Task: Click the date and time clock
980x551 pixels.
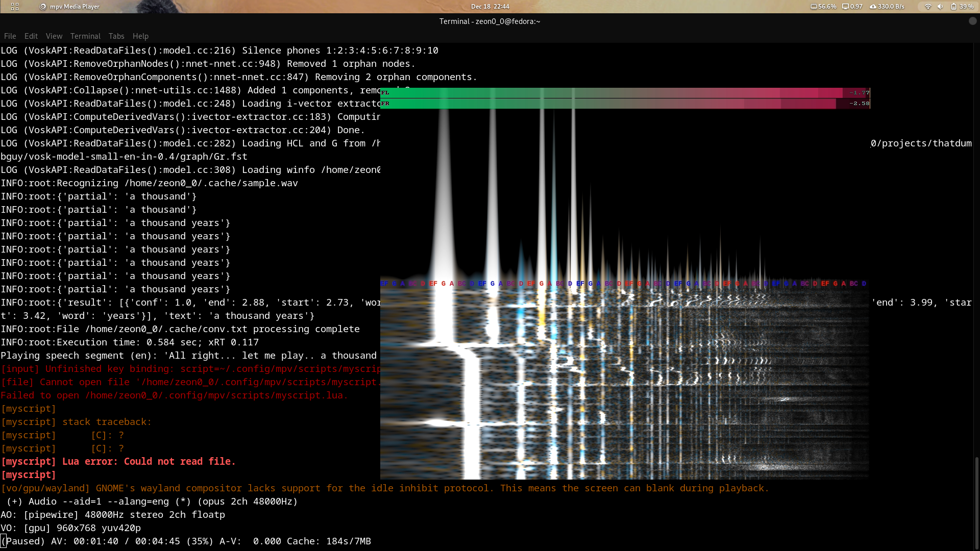Action: click(x=490, y=7)
